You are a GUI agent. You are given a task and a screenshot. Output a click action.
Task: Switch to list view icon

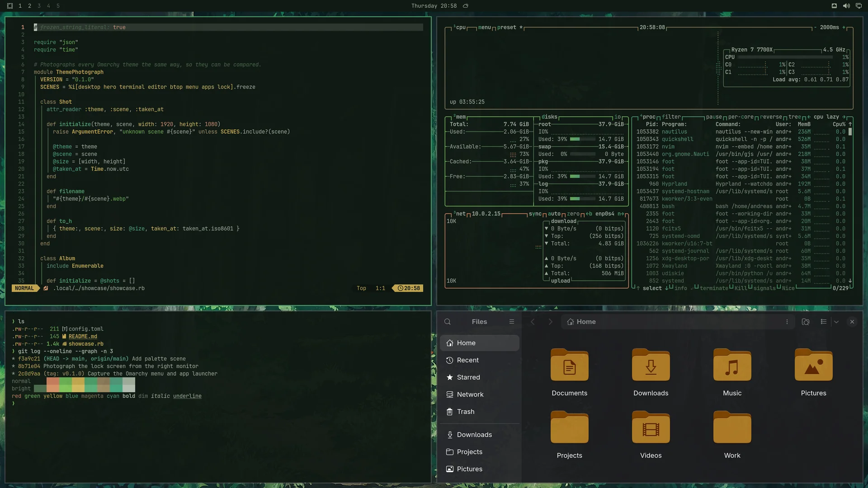(x=824, y=322)
